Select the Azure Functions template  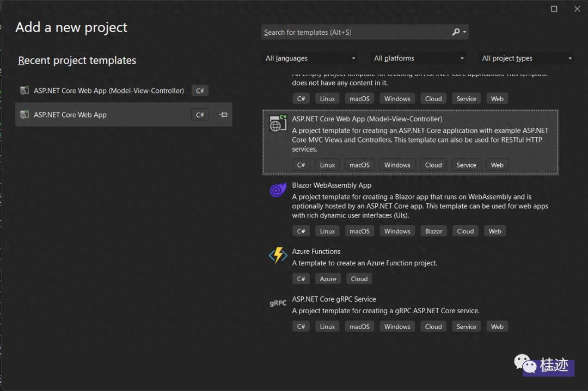411,265
